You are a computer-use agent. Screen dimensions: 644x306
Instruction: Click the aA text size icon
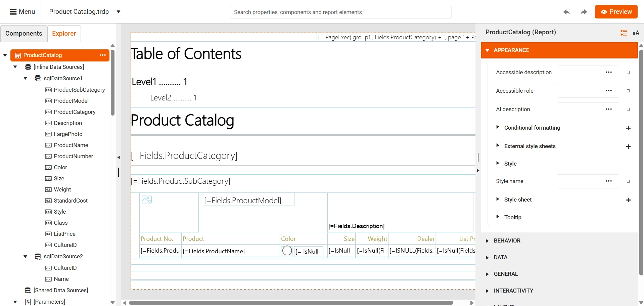click(x=636, y=33)
